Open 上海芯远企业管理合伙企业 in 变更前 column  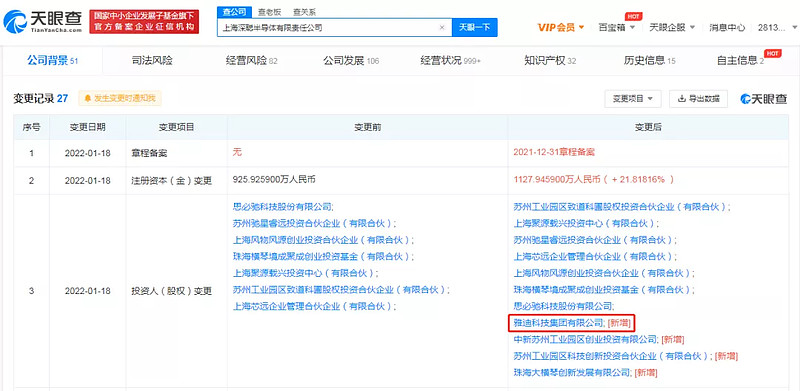[314, 306]
